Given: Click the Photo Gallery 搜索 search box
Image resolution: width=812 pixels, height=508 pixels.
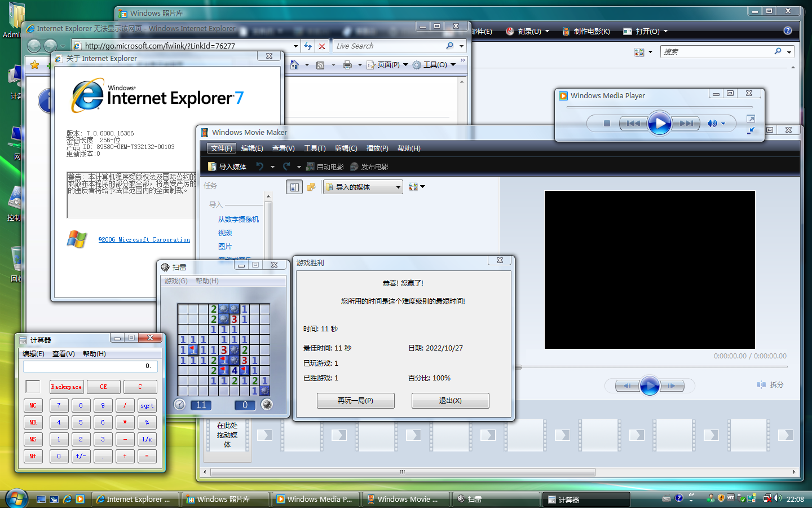Looking at the screenshot, I should [717, 52].
